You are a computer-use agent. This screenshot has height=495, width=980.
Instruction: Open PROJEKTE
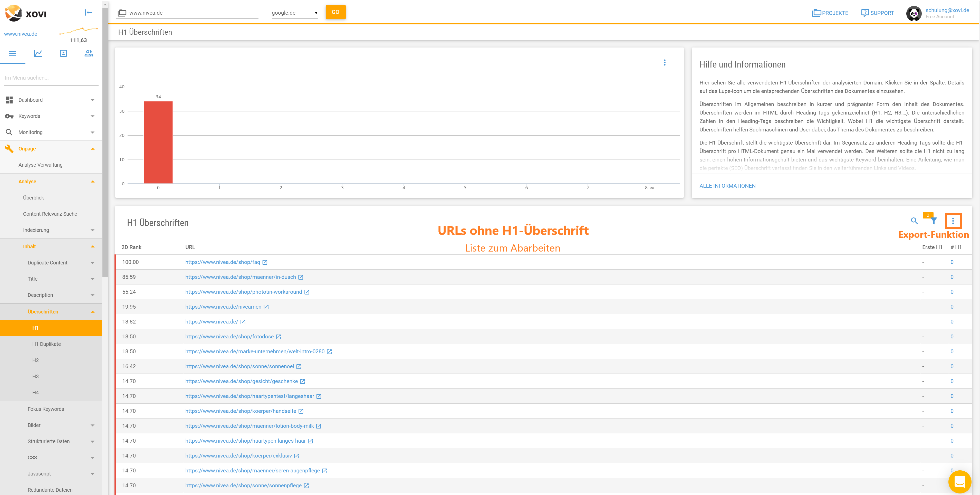point(830,13)
